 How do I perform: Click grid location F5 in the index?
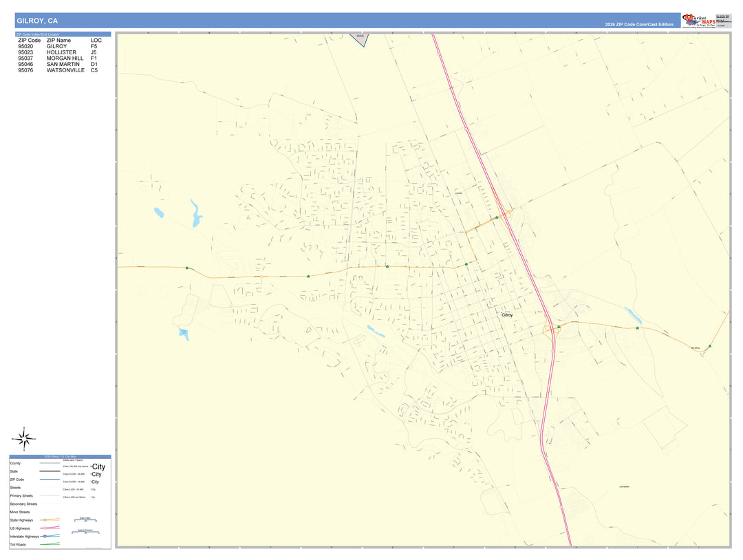[x=94, y=46]
